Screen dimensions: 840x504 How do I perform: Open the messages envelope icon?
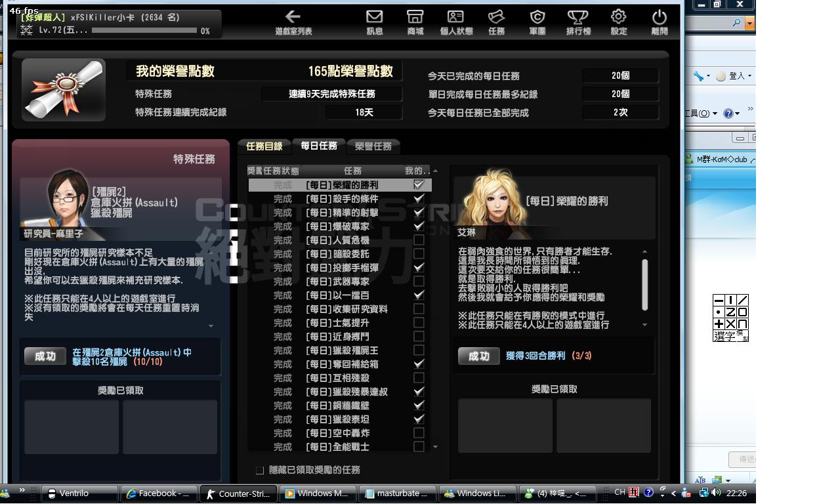(374, 22)
